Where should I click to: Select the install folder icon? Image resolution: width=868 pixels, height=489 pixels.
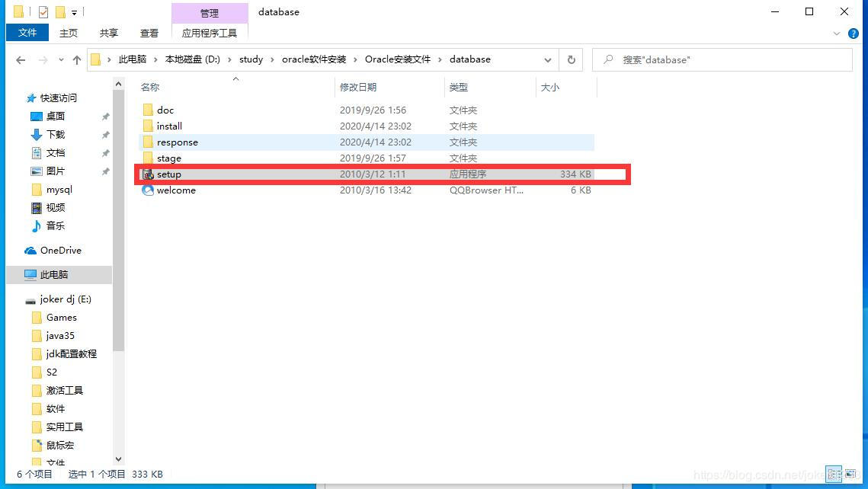148,126
